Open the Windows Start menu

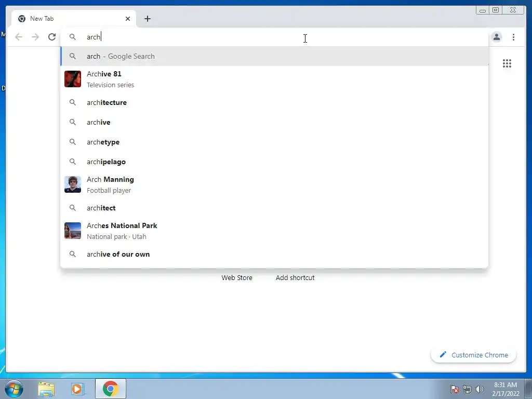click(14, 389)
